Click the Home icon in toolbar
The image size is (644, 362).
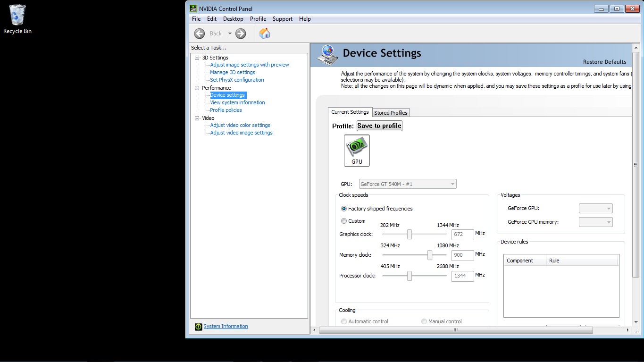(x=265, y=34)
